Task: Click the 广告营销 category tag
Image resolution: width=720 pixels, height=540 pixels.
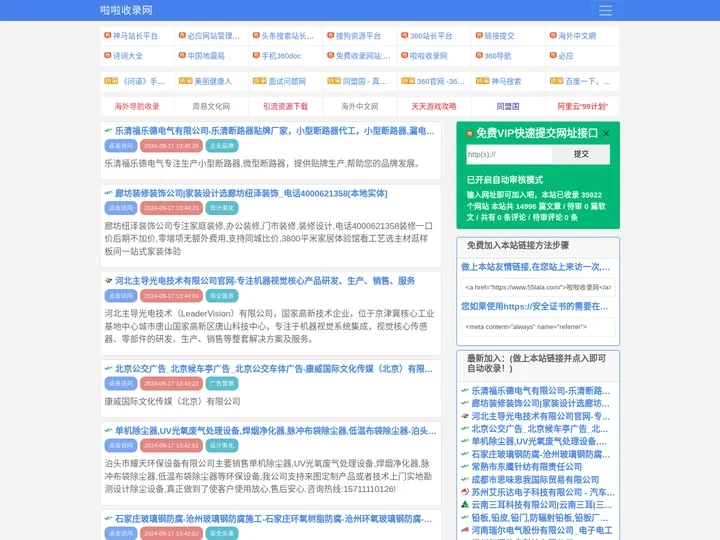Action: [x=222, y=383]
